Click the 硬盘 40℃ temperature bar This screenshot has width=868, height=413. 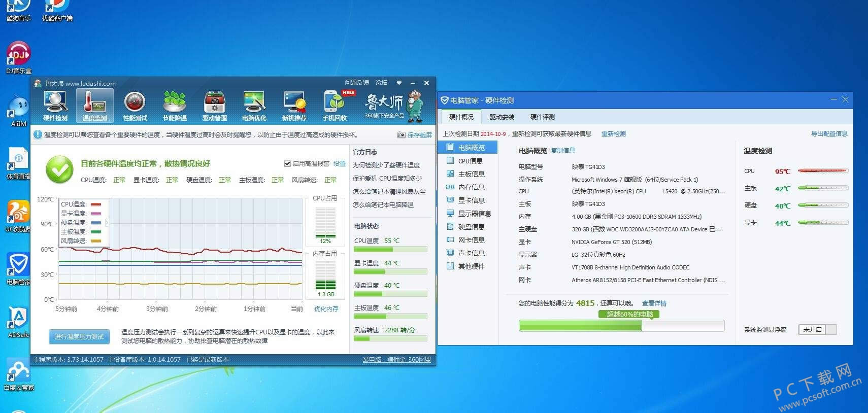coord(822,205)
